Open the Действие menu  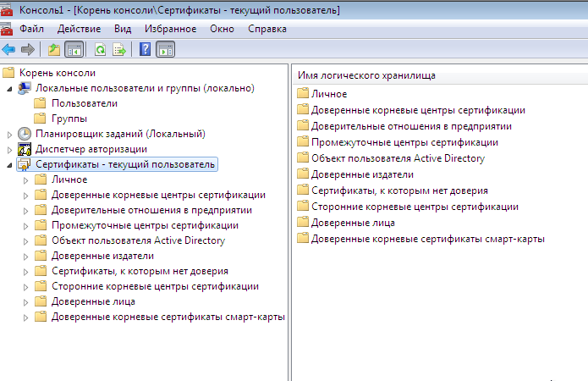tap(80, 29)
